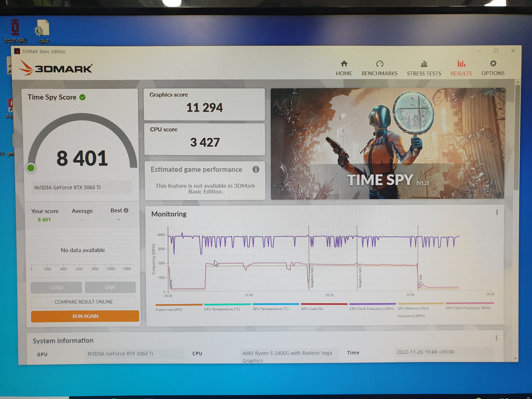
Task: Switch to the STRESS TESTS tab
Action: coord(424,68)
